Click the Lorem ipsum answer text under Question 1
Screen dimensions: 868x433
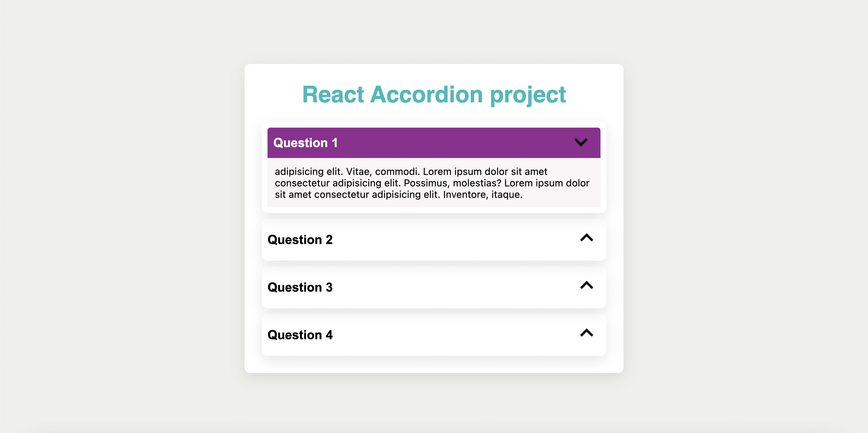click(x=432, y=183)
